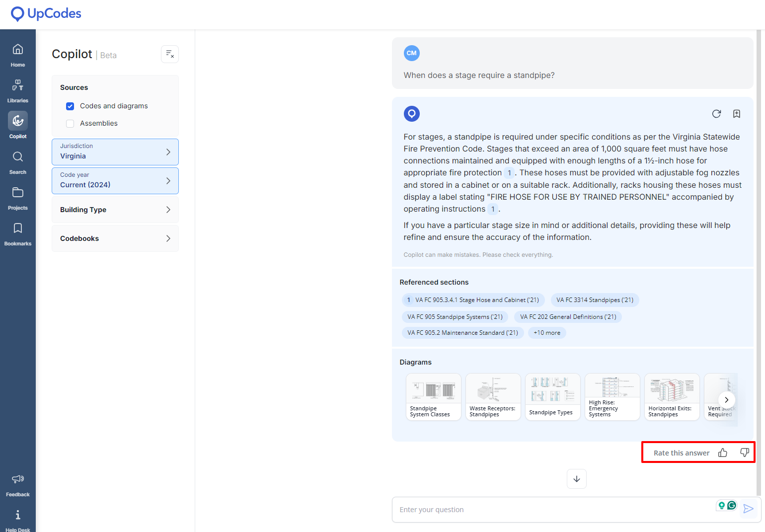Click the Diagrams heading
Screen dimensions: 765x532
pos(416,362)
